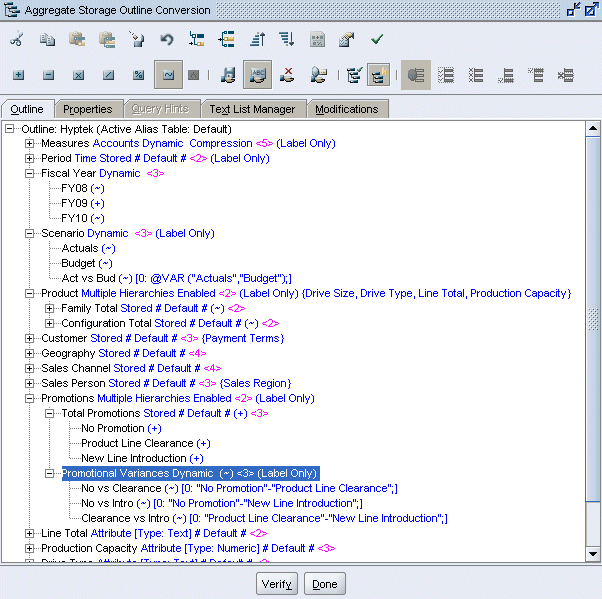
Task: Select the percent (%) consolidation operator icon
Action: (139, 75)
